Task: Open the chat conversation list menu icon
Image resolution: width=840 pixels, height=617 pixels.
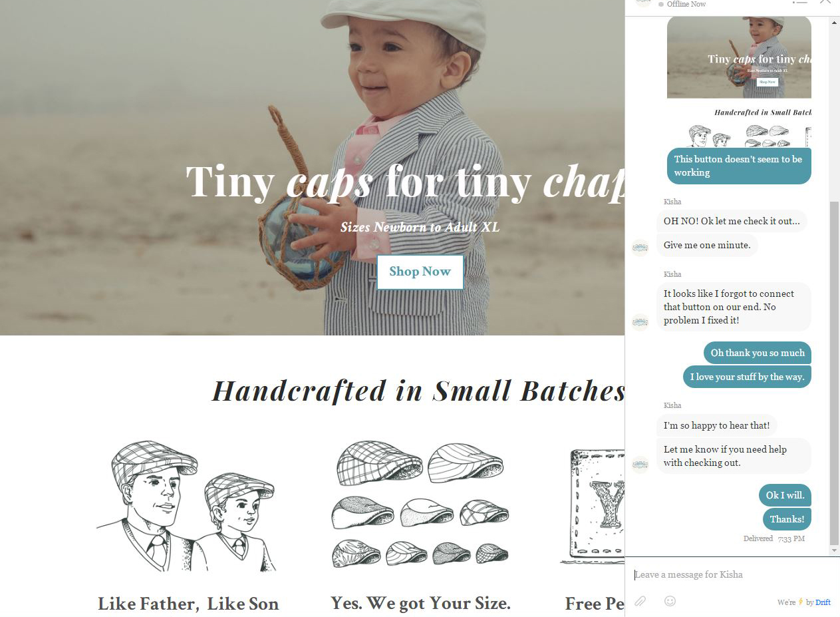Action: click(x=800, y=2)
